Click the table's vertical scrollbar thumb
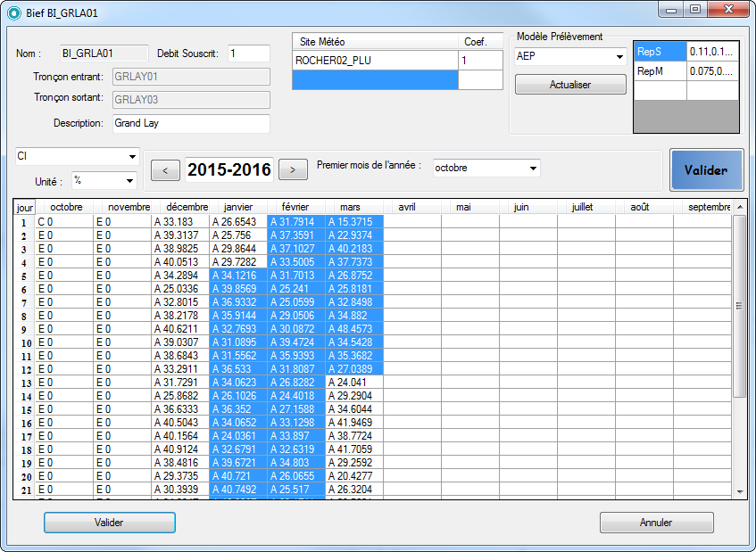This screenshot has height=552, width=756. (x=740, y=306)
